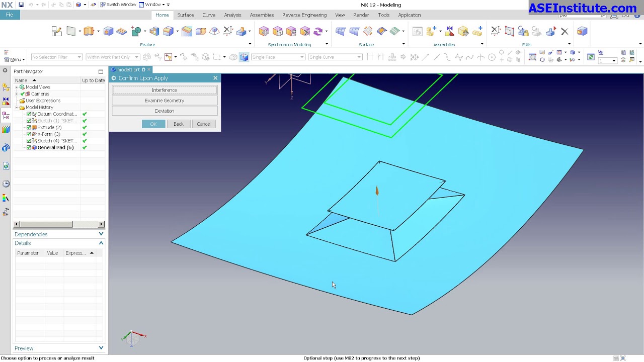Click Cancel in Confirm Upon Apply

204,124
